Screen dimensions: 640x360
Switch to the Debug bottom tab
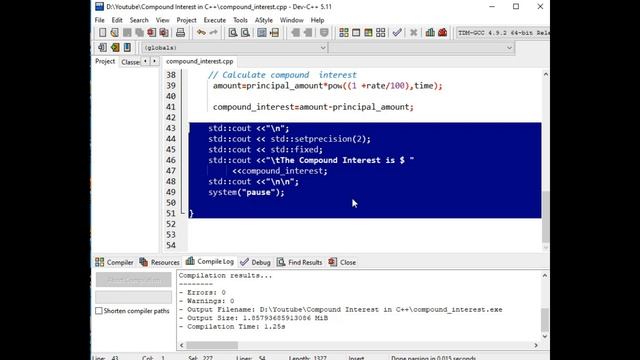pos(256,262)
